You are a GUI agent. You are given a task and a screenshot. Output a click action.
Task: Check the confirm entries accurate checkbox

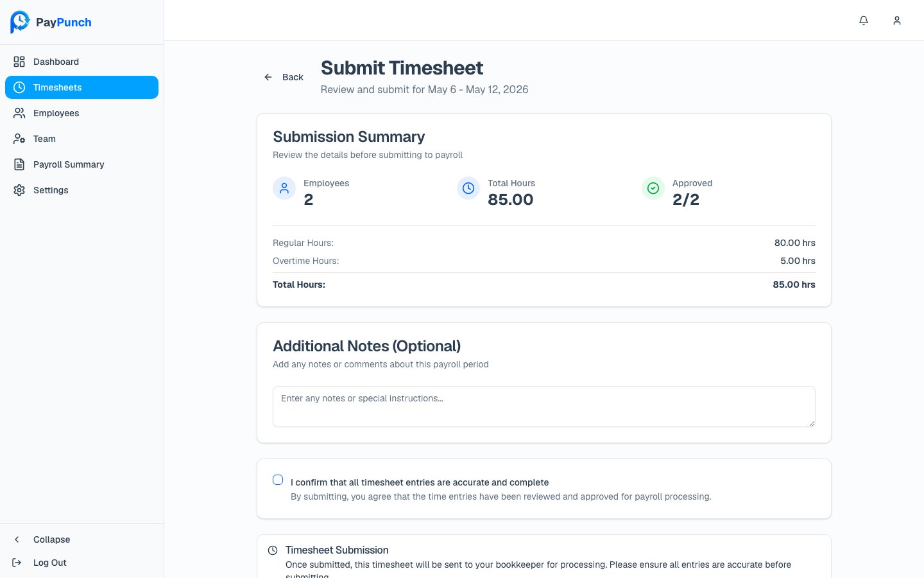(x=278, y=480)
